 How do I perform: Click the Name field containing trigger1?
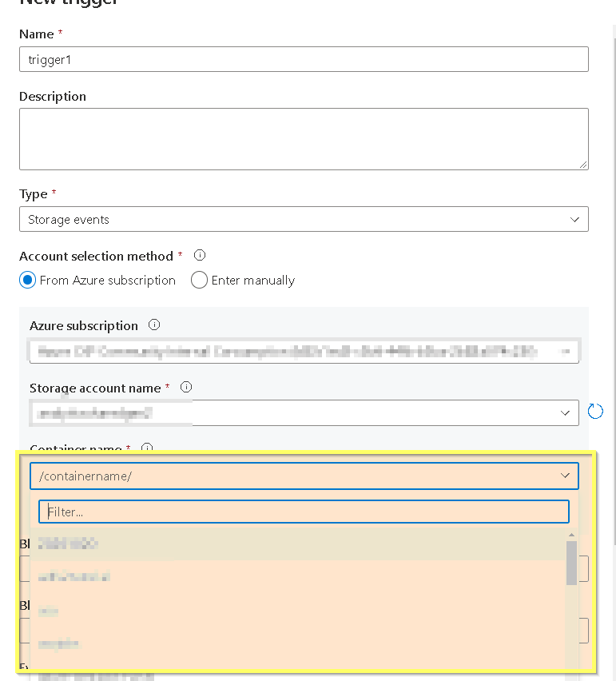[304, 59]
